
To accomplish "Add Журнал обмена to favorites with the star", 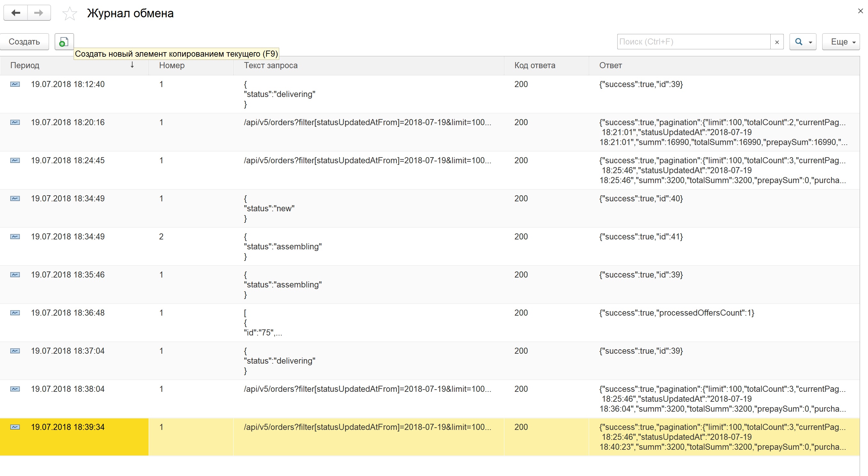I will pyautogui.click(x=70, y=13).
